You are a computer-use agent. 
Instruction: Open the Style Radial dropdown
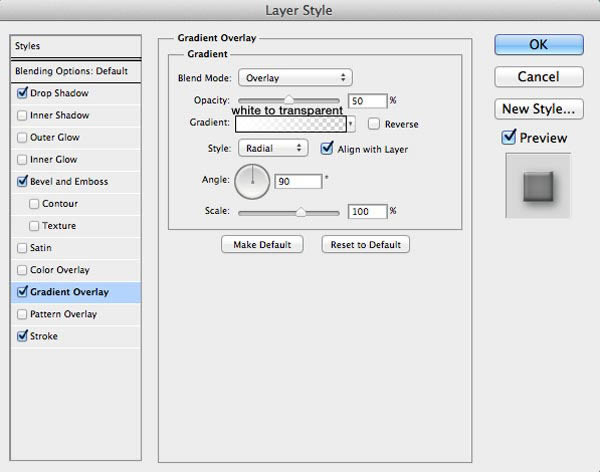pyautogui.click(x=273, y=148)
